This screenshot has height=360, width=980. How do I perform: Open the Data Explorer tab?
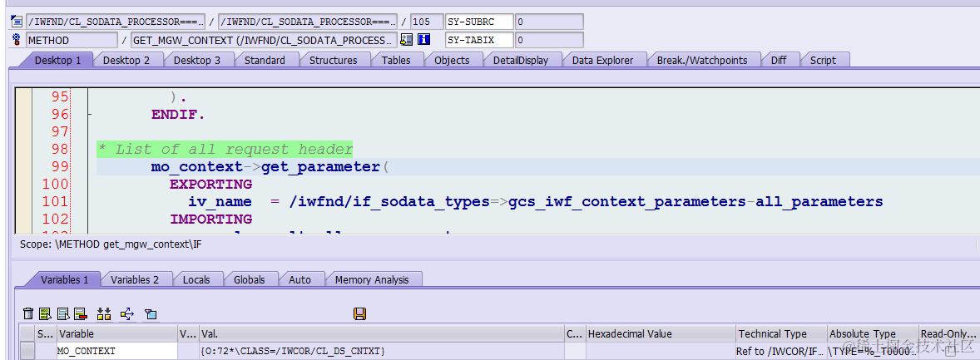[602, 60]
